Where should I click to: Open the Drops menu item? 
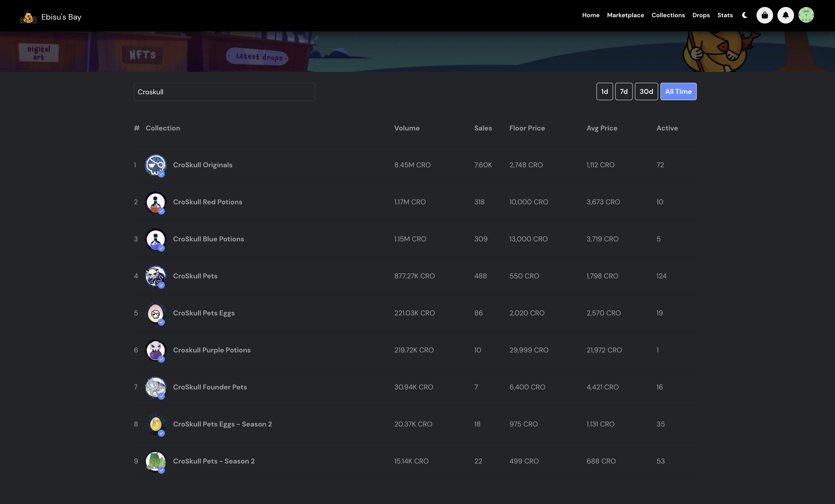click(x=701, y=15)
